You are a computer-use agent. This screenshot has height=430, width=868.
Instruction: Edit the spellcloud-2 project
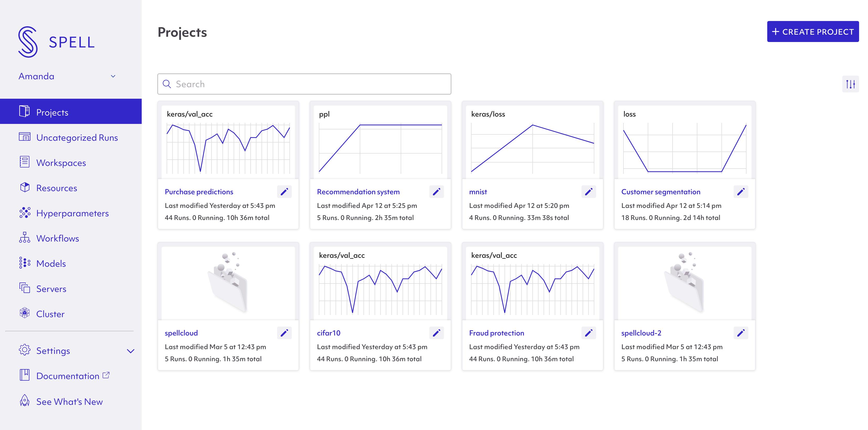(741, 333)
